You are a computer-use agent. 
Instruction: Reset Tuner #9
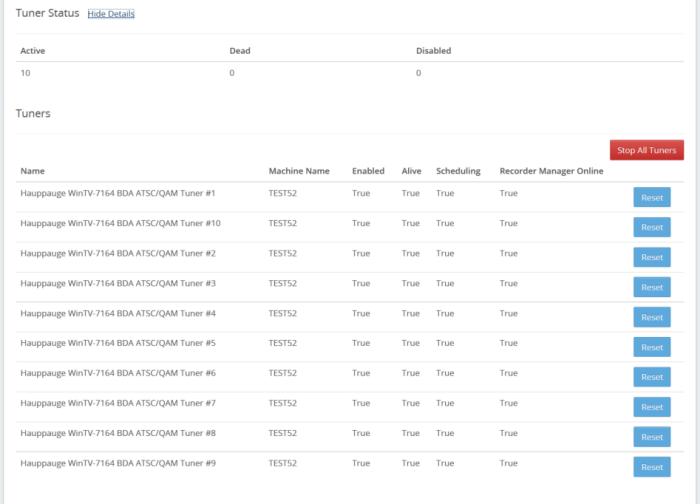652,467
